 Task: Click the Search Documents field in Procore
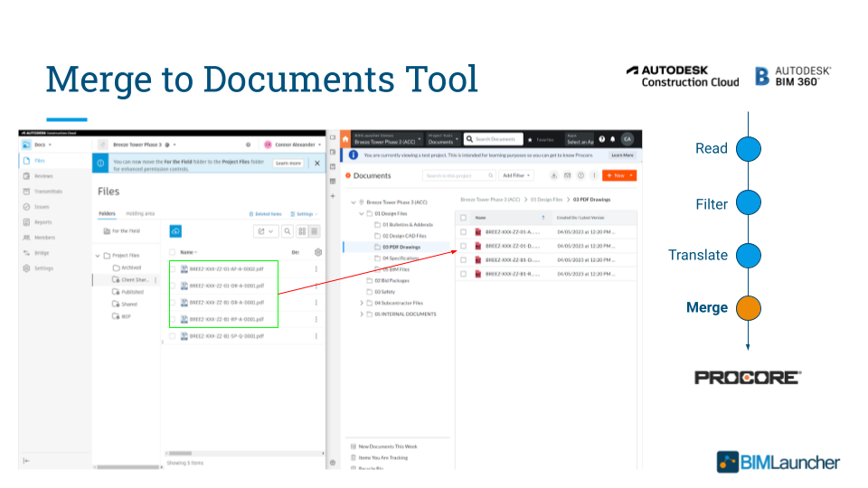coord(494,139)
